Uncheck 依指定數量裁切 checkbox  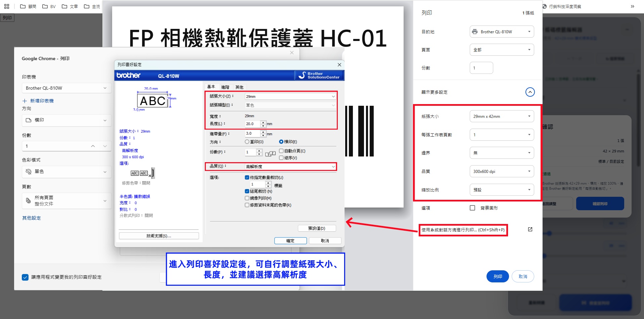pos(247,177)
